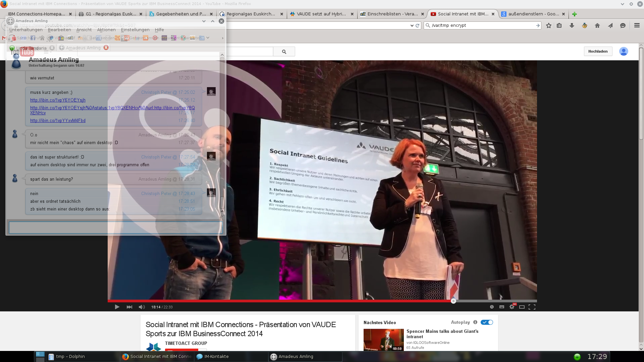Bookmark this page with star icon
This screenshot has height=362, width=644.
(548, 25)
